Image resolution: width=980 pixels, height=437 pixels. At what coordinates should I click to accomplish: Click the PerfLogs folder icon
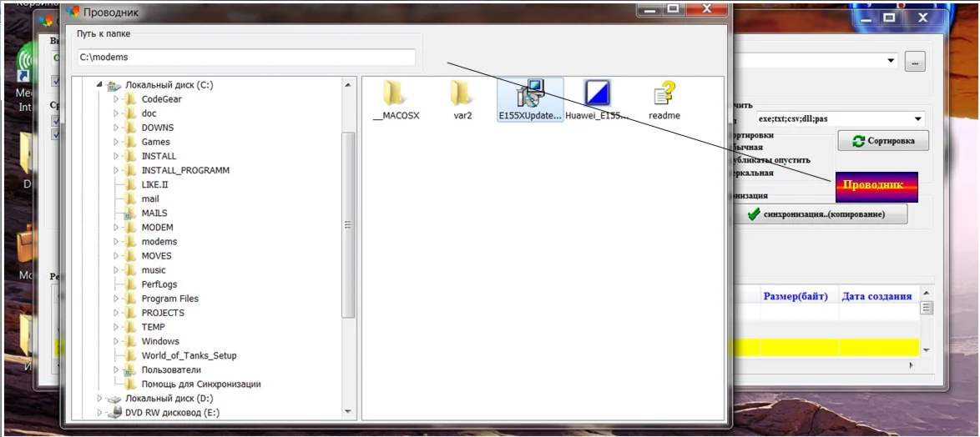pyautogui.click(x=130, y=284)
